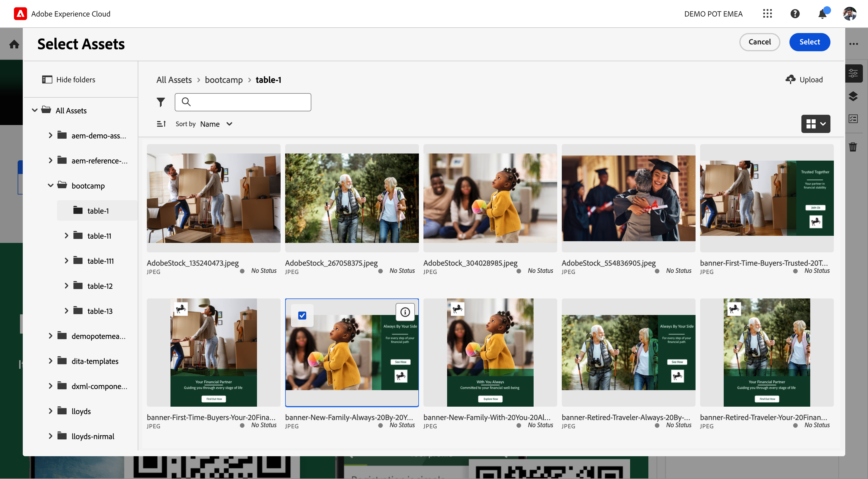Image resolution: width=868 pixels, height=479 pixels.
Task: Click DEMO POT EMEA organization name
Action: [713, 14]
